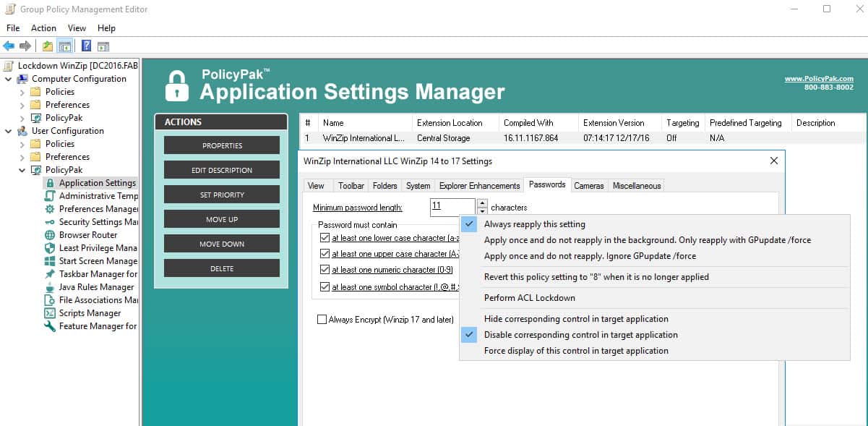Collapse the User Configuration PolicyPak node
The width and height of the screenshot is (868, 426).
(x=22, y=170)
